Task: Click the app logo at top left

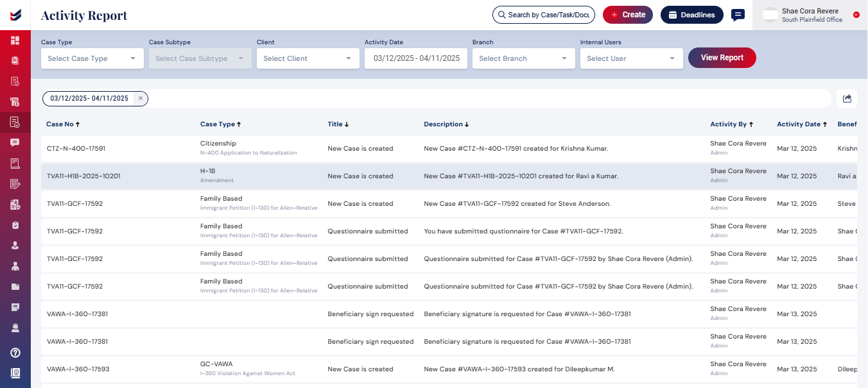Action: [15, 15]
